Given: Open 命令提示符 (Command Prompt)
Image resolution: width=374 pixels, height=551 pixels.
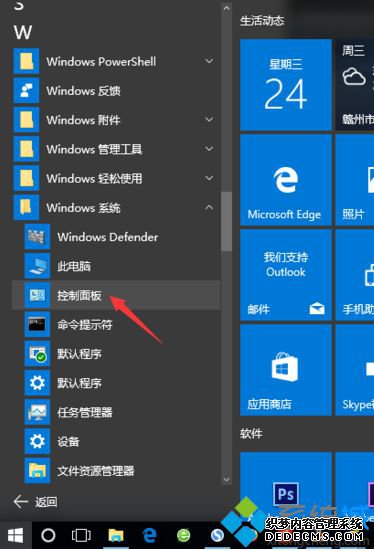Looking at the screenshot, I should 116,325.
